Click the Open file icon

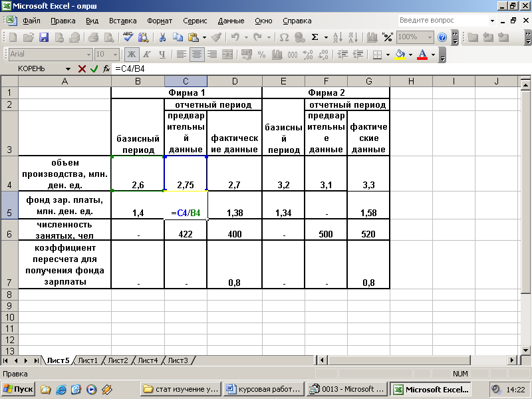(x=29, y=37)
